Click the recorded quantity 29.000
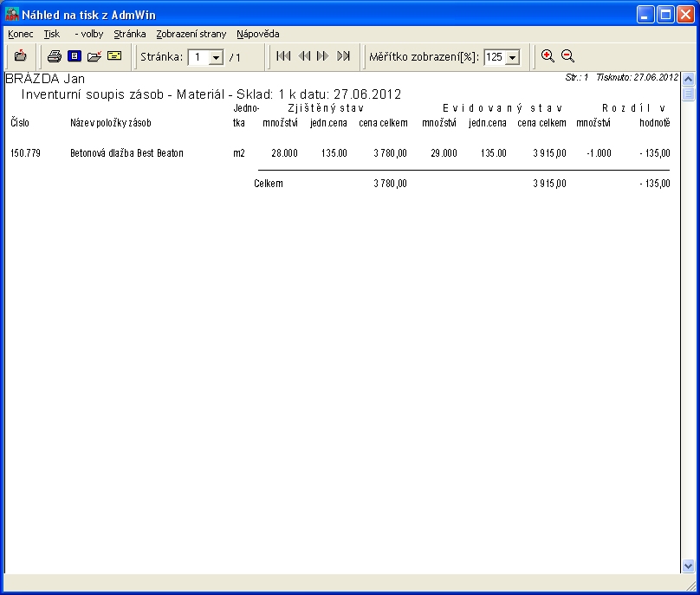 (444, 153)
